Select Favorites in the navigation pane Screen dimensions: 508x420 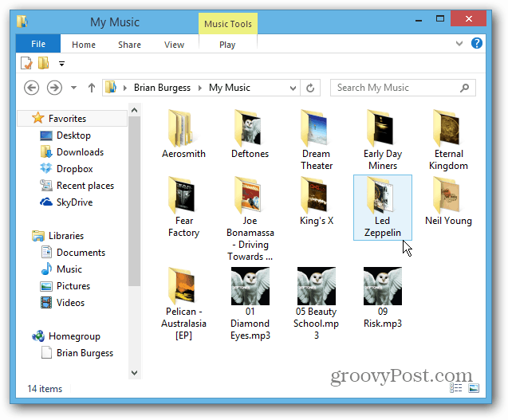coord(72,119)
